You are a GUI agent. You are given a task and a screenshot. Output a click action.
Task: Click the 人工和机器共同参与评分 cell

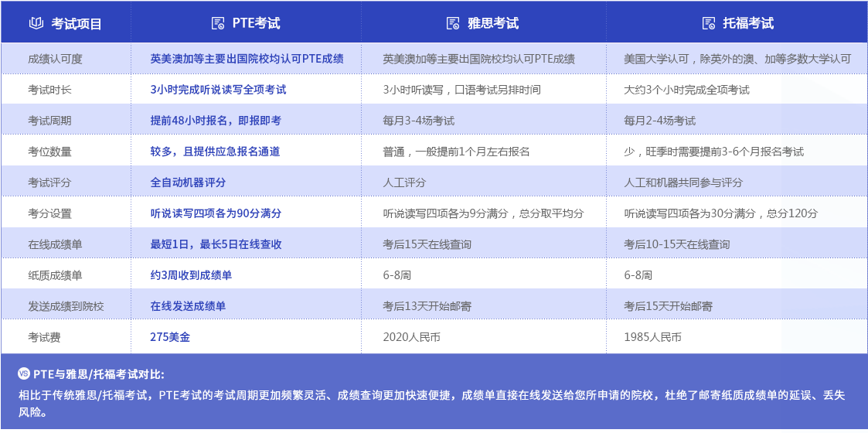tap(683, 182)
